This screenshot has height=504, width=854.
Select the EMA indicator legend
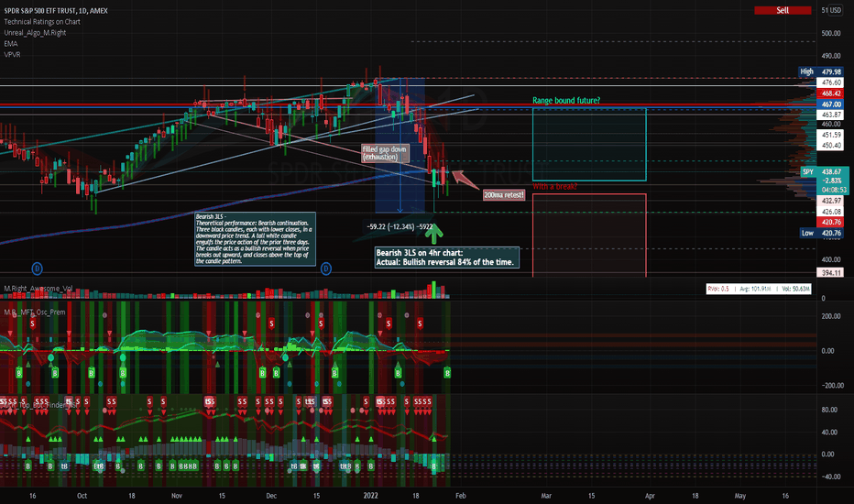(10, 44)
